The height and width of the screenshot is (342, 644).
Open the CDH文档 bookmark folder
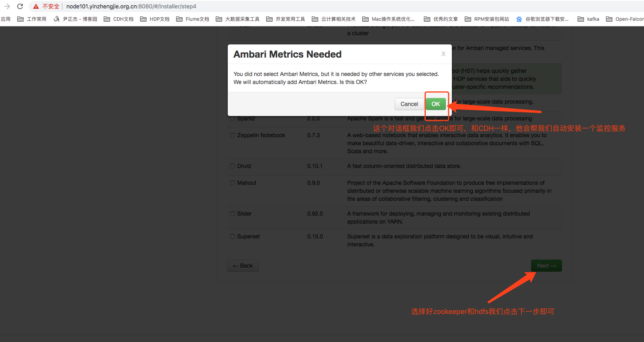pos(118,19)
